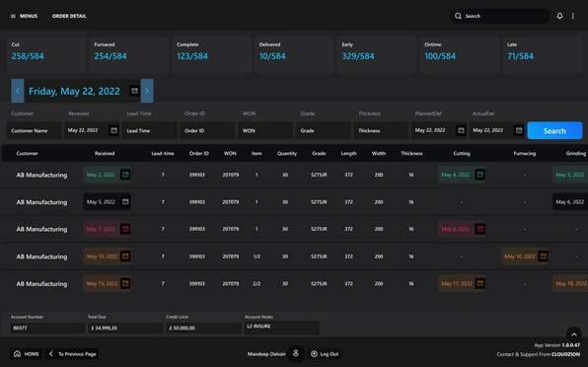Screen dimensions: 588x367
Task: Select the Early 329/584 stat card
Action: tap(377, 54)
